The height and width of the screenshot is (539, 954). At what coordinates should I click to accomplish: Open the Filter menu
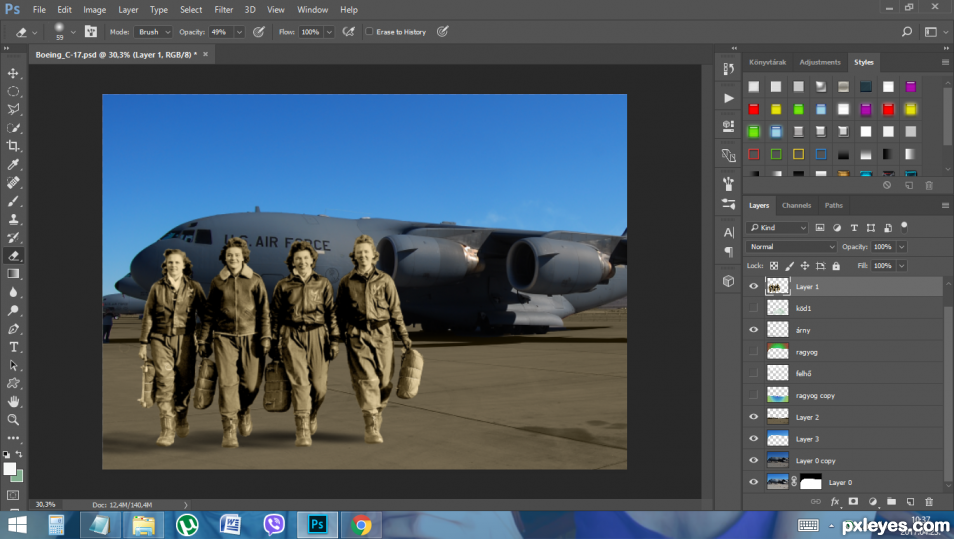click(223, 10)
